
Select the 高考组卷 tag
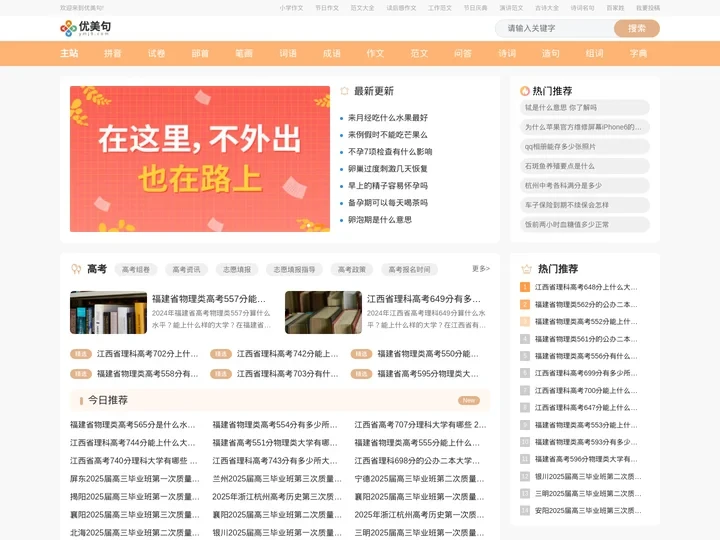pyautogui.click(x=136, y=270)
